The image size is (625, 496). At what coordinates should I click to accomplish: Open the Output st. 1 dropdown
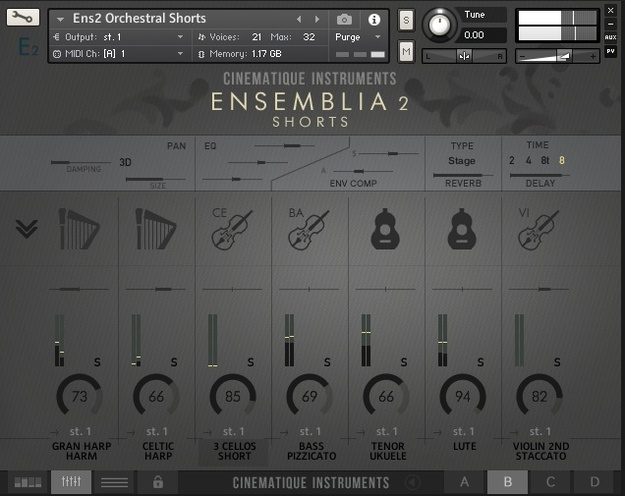click(x=120, y=37)
